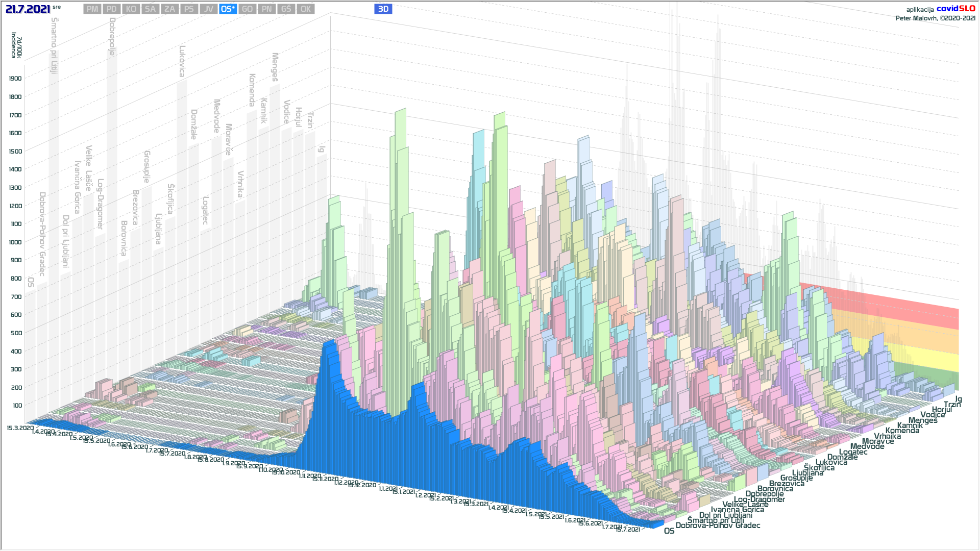Click the 1.1.2021 timeline date marker
The image size is (980, 551).
click(388, 489)
